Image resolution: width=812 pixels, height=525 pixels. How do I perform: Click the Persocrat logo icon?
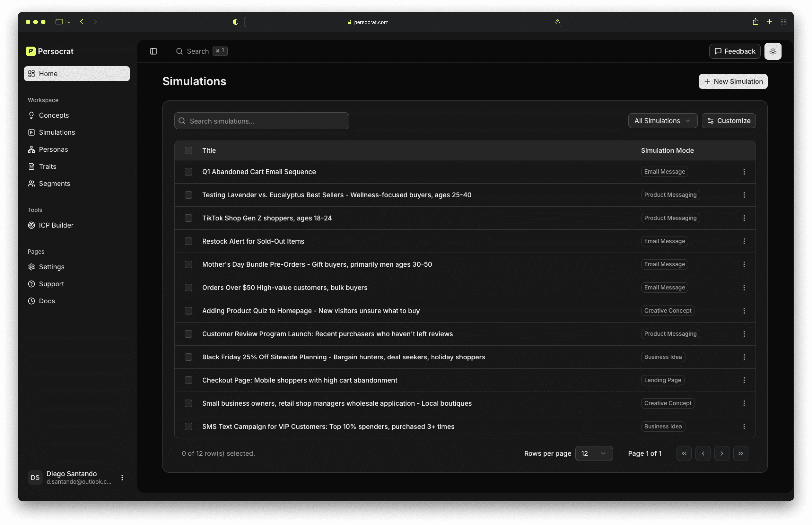pyautogui.click(x=31, y=51)
